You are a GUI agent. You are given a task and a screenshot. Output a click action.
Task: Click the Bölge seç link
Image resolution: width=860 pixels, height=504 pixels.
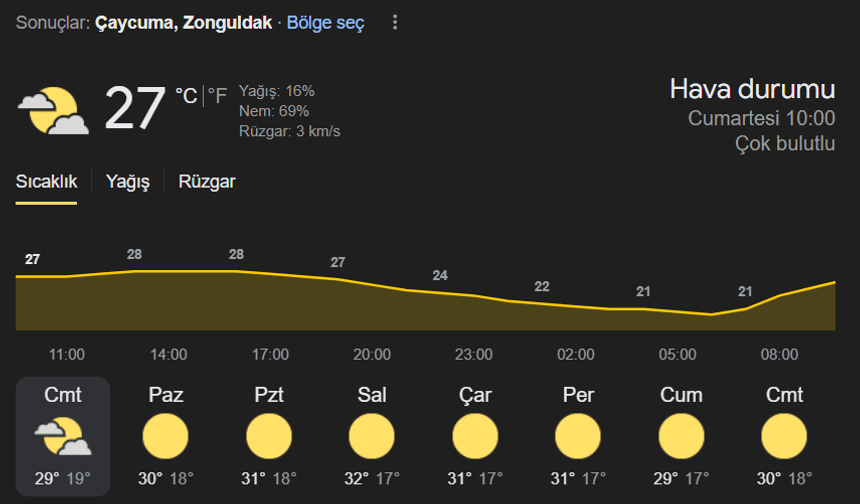(325, 22)
